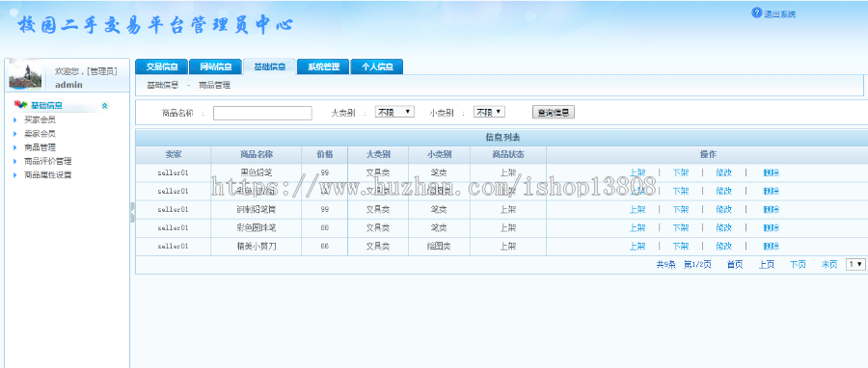Switch to the 网站信息 tab

pyautogui.click(x=215, y=66)
